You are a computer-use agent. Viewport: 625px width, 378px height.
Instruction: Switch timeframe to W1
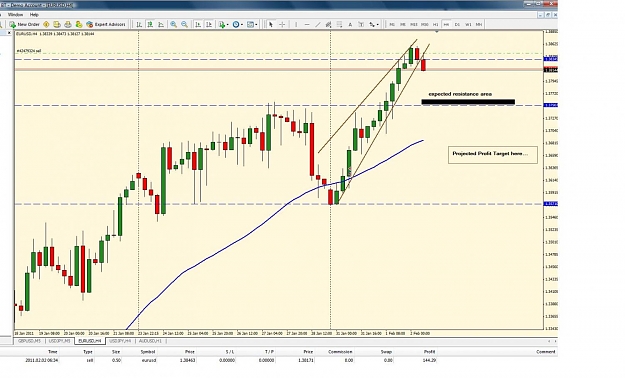pyautogui.click(x=468, y=24)
